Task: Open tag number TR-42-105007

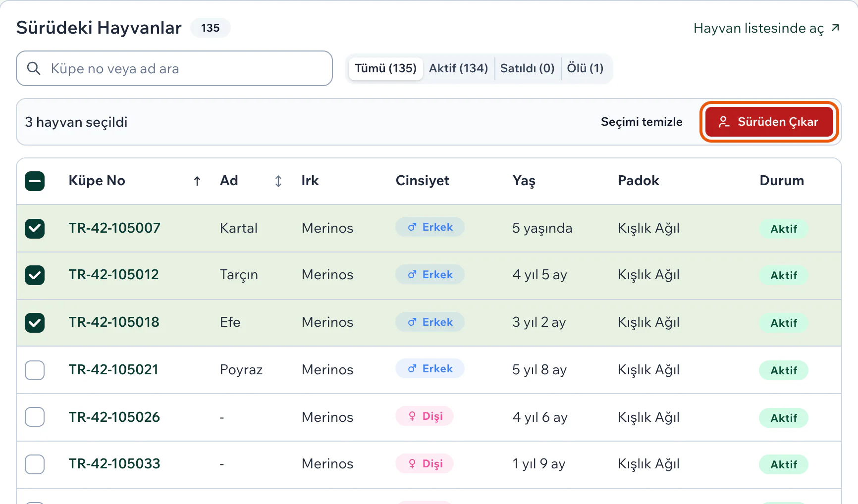Action: pos(114,228)
